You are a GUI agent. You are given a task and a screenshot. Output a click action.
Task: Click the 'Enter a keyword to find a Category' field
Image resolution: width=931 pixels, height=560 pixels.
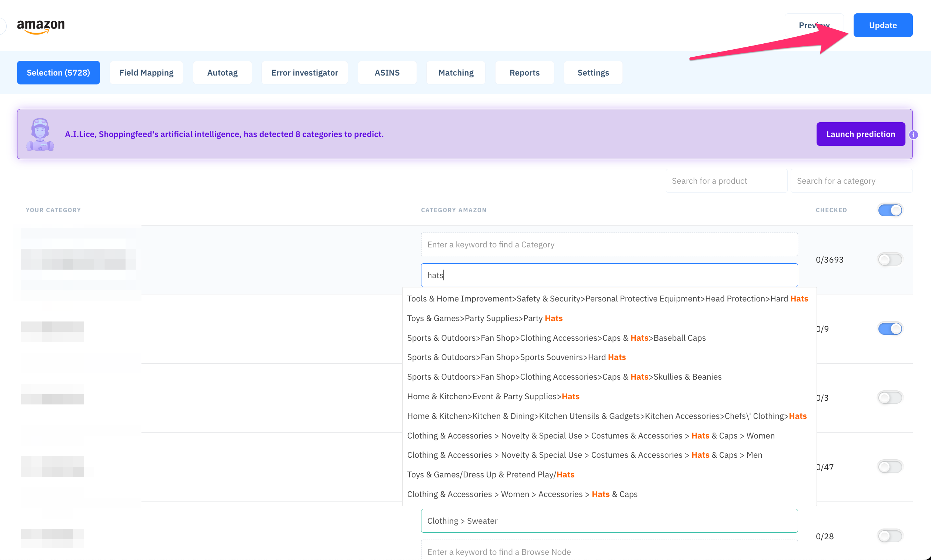point(609,244)
